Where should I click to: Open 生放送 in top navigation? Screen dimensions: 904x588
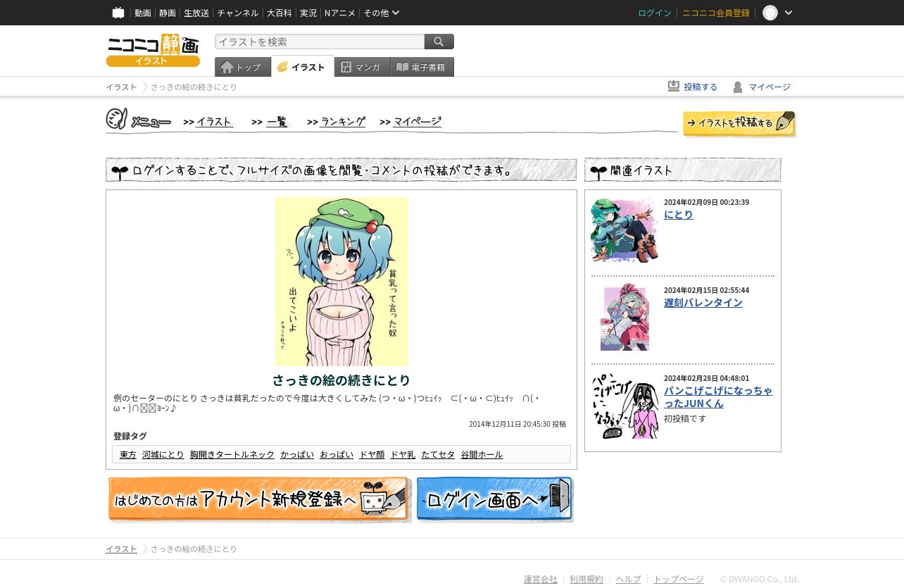196,13
